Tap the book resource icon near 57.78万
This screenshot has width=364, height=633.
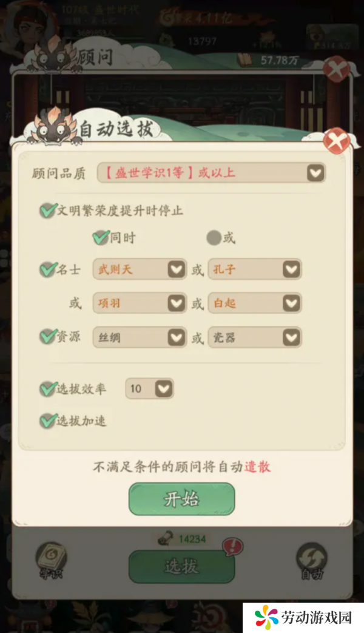[x=245, y=60]
